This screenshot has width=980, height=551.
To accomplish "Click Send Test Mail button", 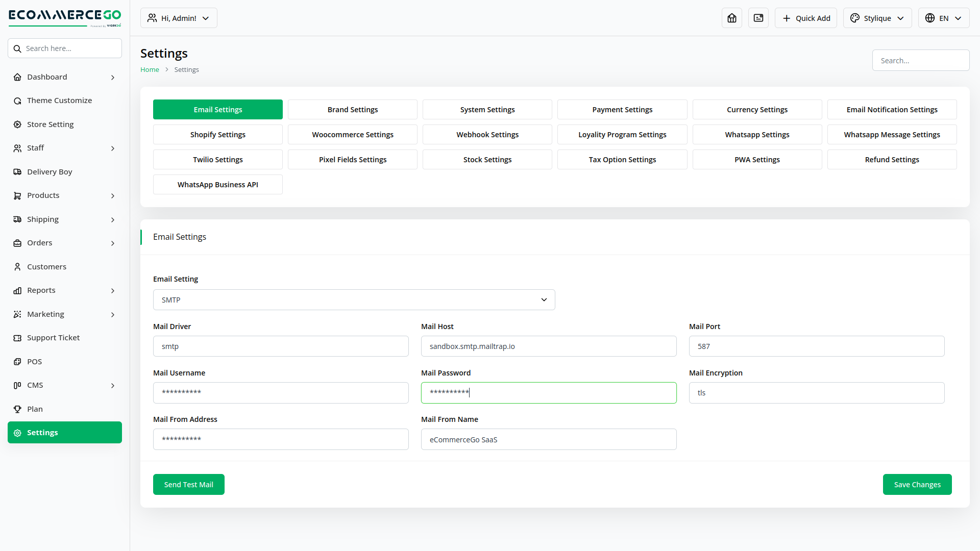I will pos(188,485).
